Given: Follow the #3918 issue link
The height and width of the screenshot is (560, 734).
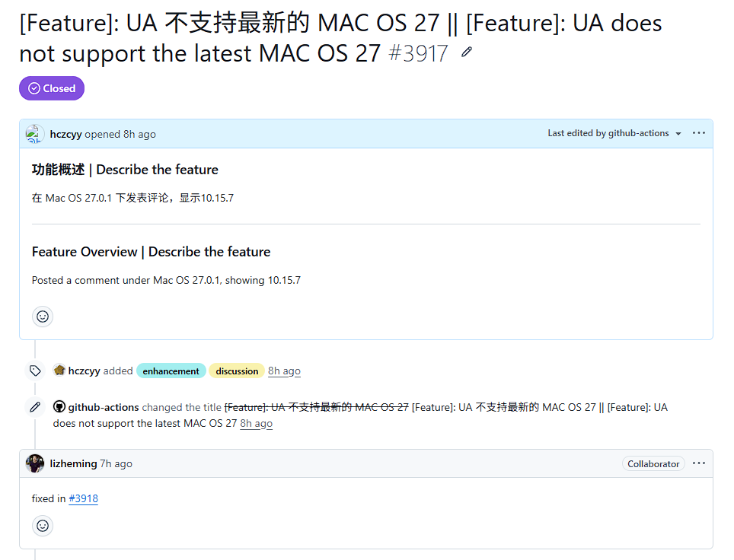Looking at the screenshot, I should pyautogui.click(x=83, y=498).
